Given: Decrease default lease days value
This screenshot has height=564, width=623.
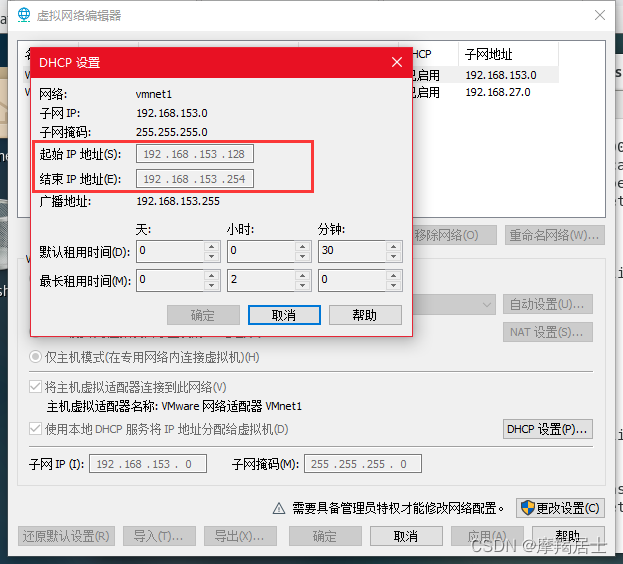Looking at the screenshot, I should coord(212,257).
